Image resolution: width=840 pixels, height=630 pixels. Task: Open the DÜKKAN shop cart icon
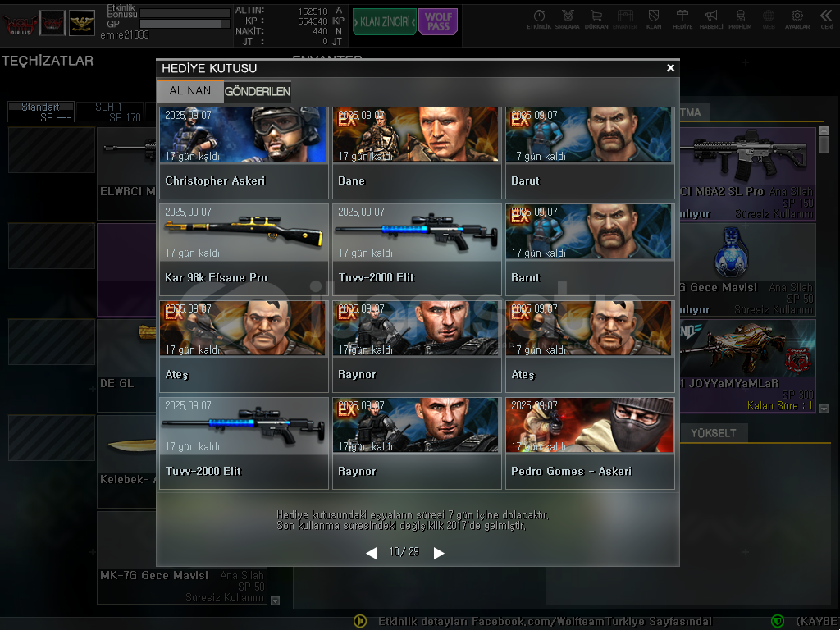tap(596, 20)
